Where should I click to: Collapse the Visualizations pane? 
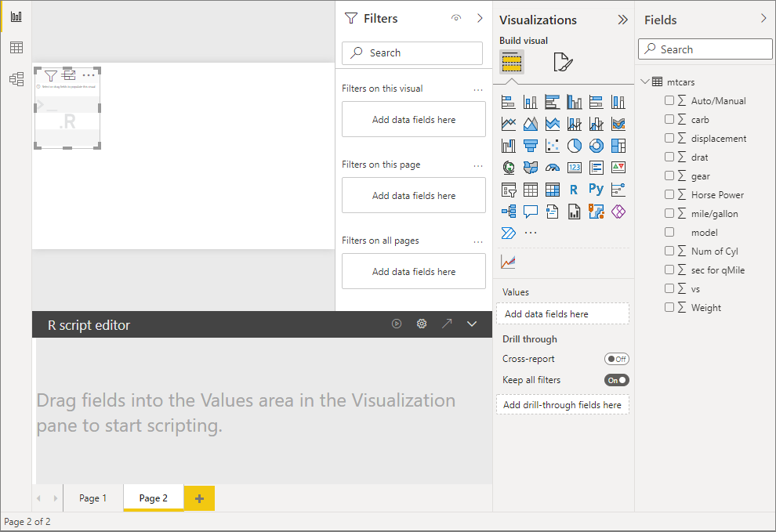(622, 20)
